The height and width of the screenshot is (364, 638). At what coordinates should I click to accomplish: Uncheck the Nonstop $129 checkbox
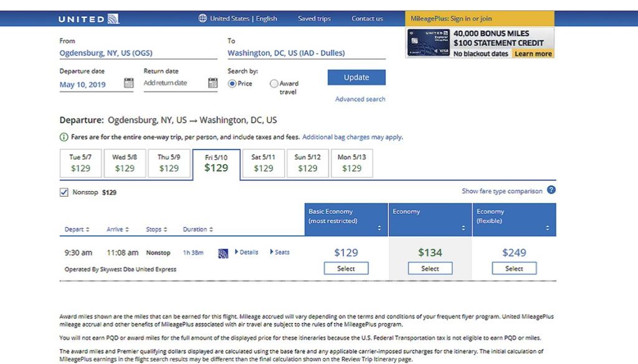[64, 192]
